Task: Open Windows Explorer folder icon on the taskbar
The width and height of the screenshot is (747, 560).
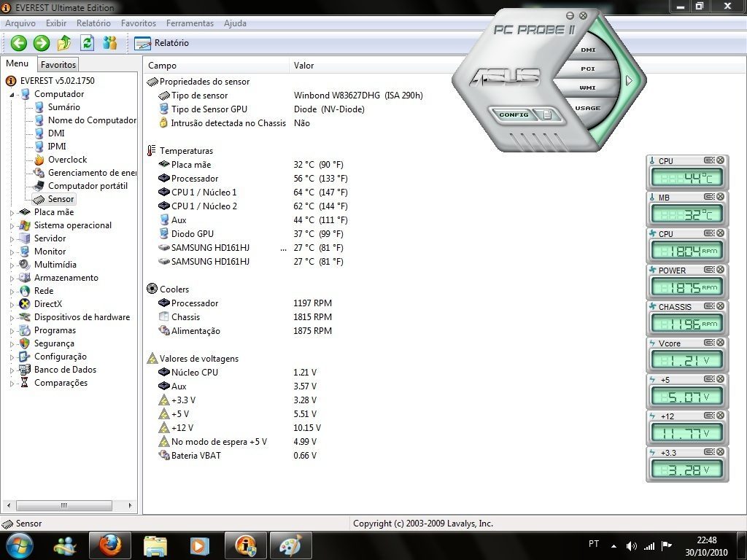Action: pyautogui.click(x=155, y=545)
